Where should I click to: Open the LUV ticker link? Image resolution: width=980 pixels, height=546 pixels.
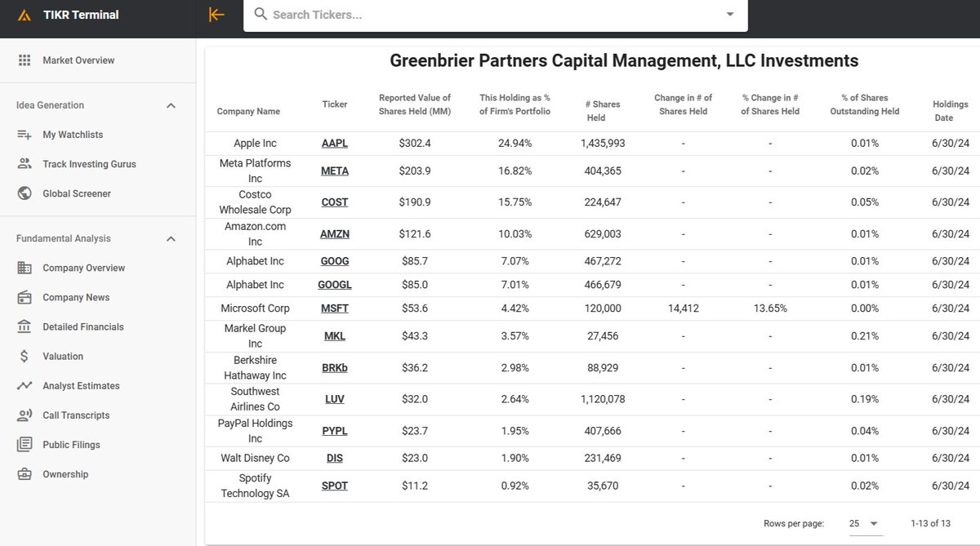[335, 400]
